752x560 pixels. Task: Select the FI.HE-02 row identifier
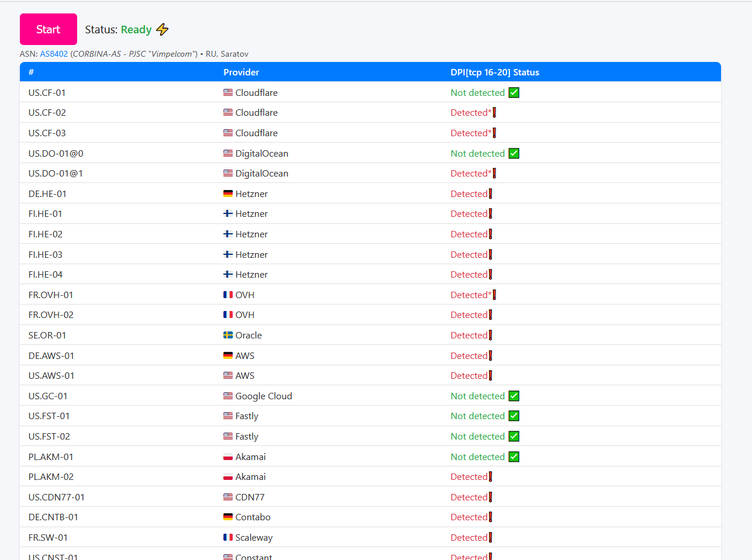coord(46,234)
